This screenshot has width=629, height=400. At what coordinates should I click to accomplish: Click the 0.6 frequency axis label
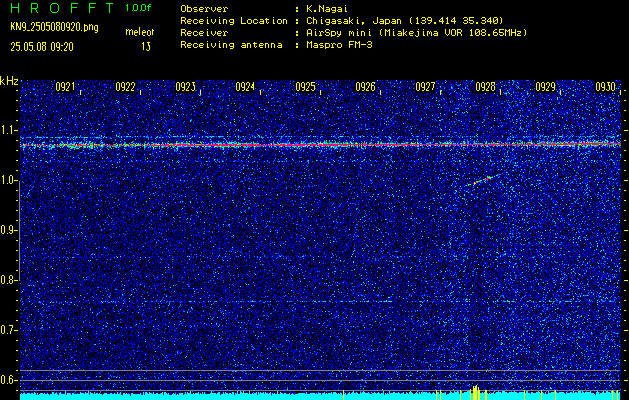8,380
